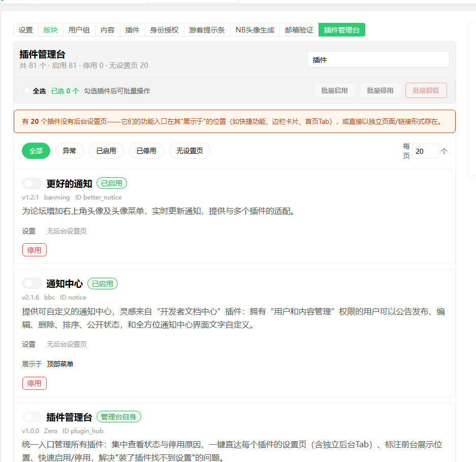Switch to the 版块 tab
Viewport: 476px width, 462px height.
[50, 30]
